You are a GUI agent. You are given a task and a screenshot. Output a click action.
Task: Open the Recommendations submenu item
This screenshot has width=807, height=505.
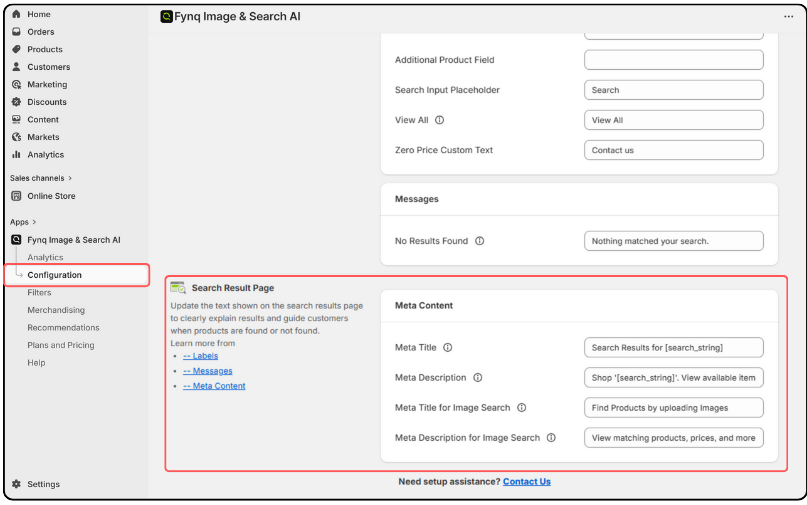pos(63,327)
